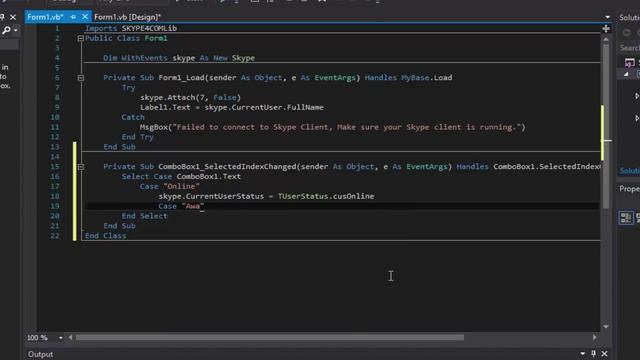Expand the second collapsed Solution Explorer child node

pyautogui.click(x=637, y=118)
